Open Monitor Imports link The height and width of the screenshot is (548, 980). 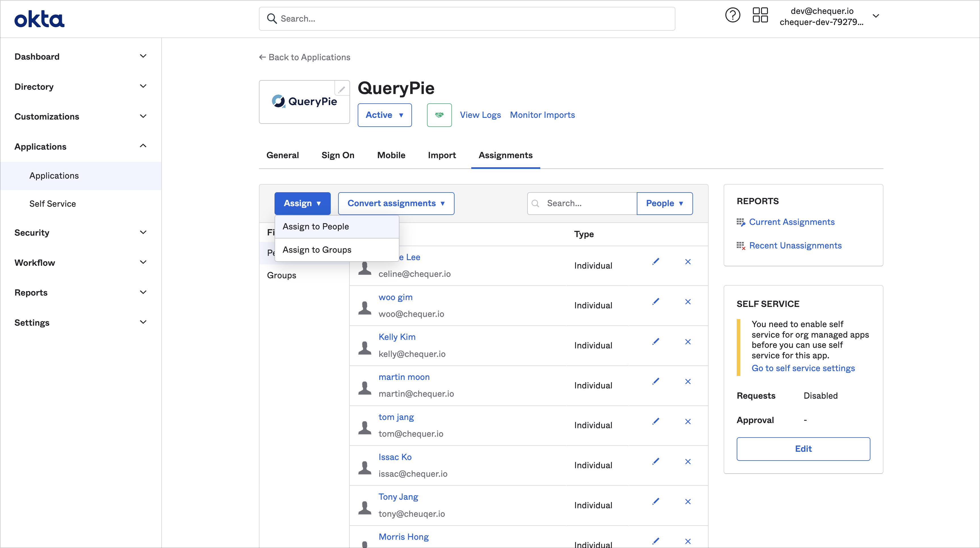tap(542, 115)
